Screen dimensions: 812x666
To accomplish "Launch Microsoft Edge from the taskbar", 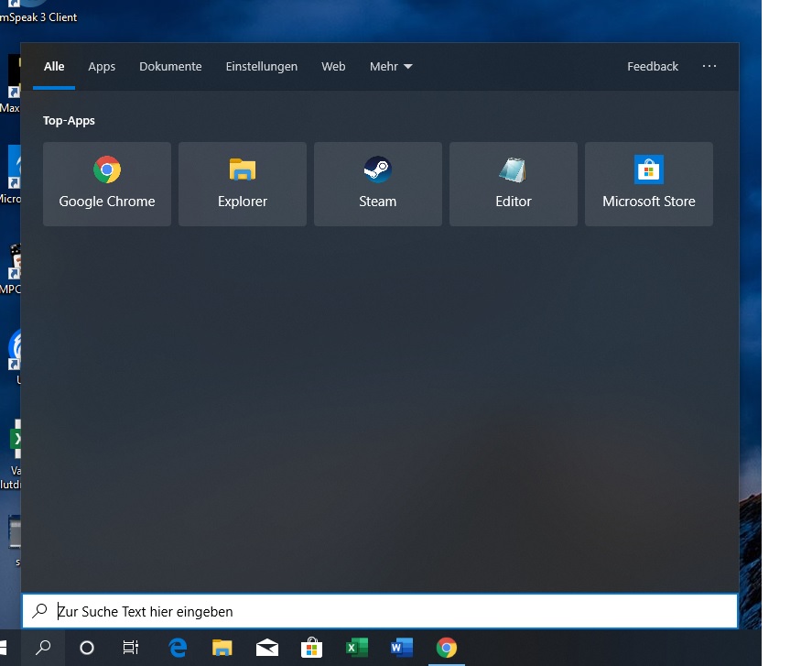I will pyautogui.click(x=178, y=648).
